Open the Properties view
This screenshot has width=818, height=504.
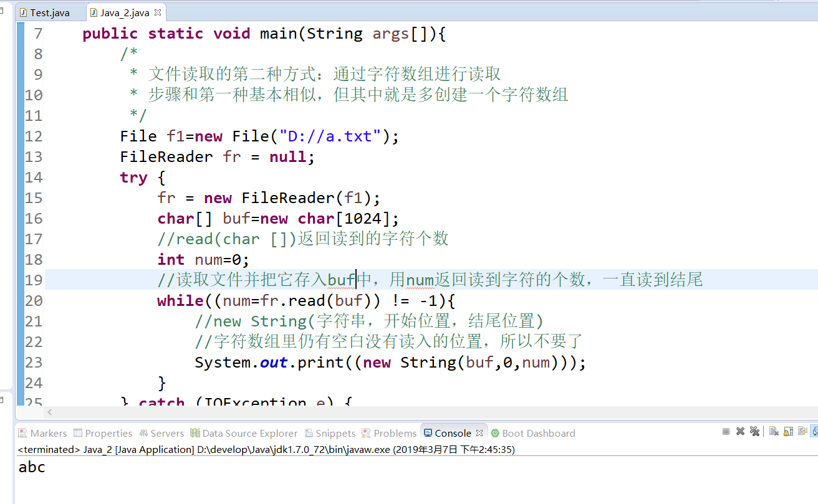107,433
